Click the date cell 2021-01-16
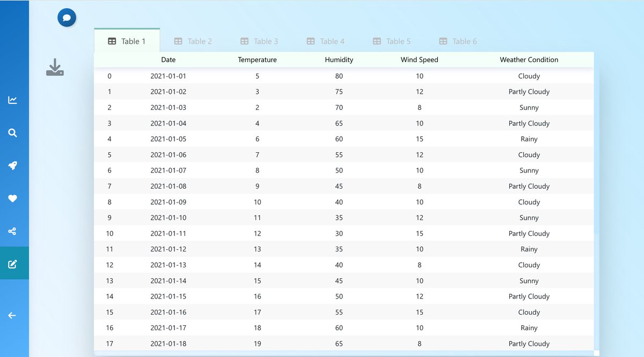 pyautogui.click(x=169, y=313)
